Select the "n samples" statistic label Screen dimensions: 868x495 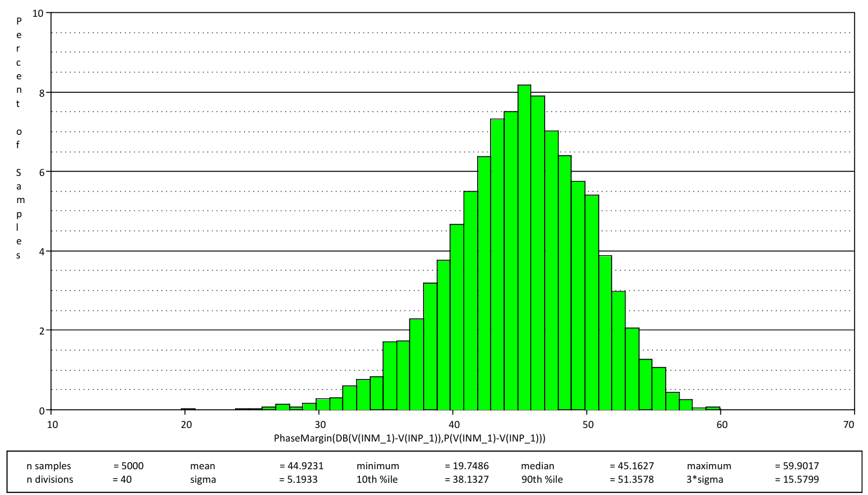point(49,466)
